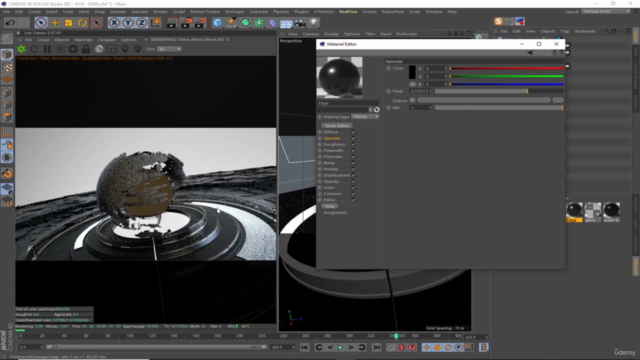The width and height of the screenshot is (640, 360).
Task: Click the Texture browse ellipsis button
Action: 558,100
